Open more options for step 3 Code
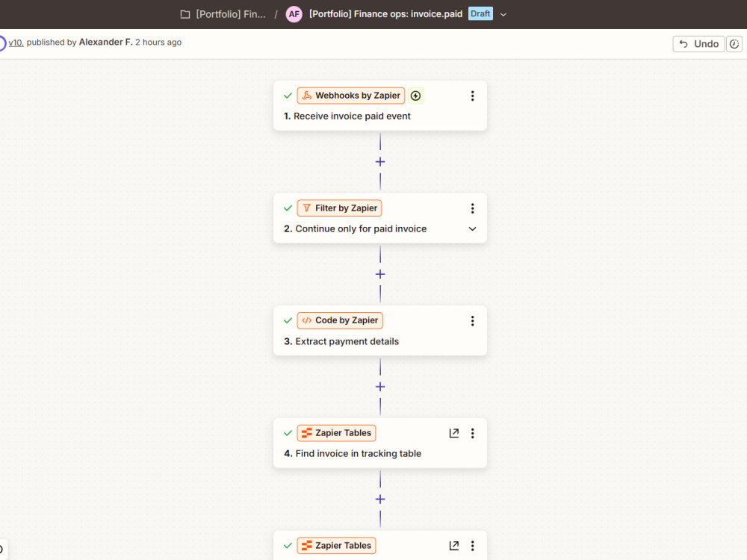This screenshot has width=747, height=560. click(x=472, y=321)
